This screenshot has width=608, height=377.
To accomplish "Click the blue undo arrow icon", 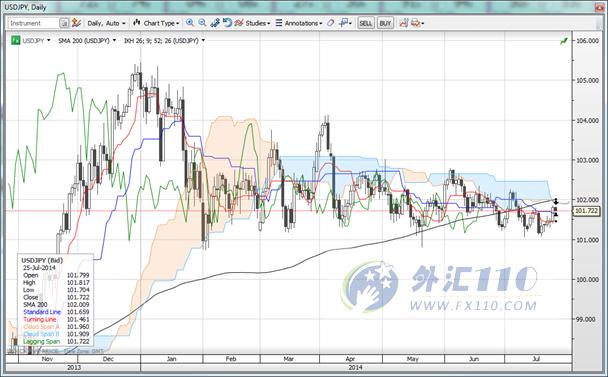I will pyautogui.click(x=227, y=23).
